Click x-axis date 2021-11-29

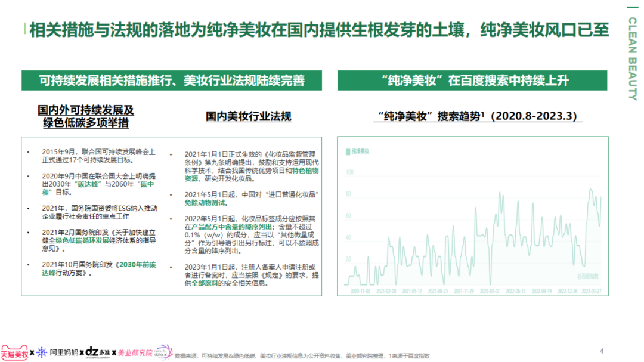point(464,291)
